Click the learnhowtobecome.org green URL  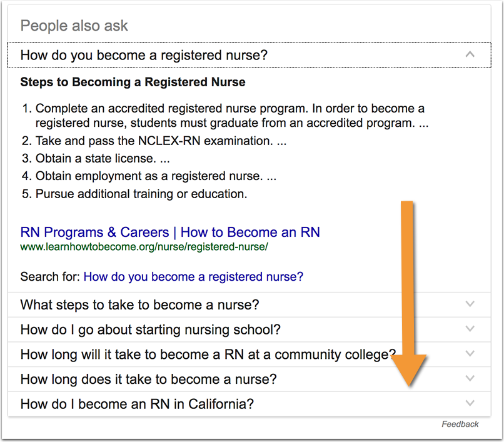(x=144, y=246)
